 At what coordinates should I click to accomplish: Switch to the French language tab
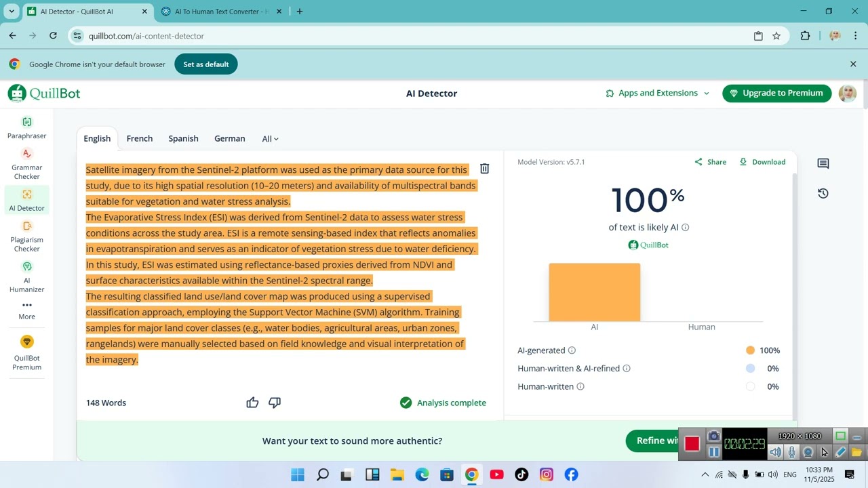point(140,138)
